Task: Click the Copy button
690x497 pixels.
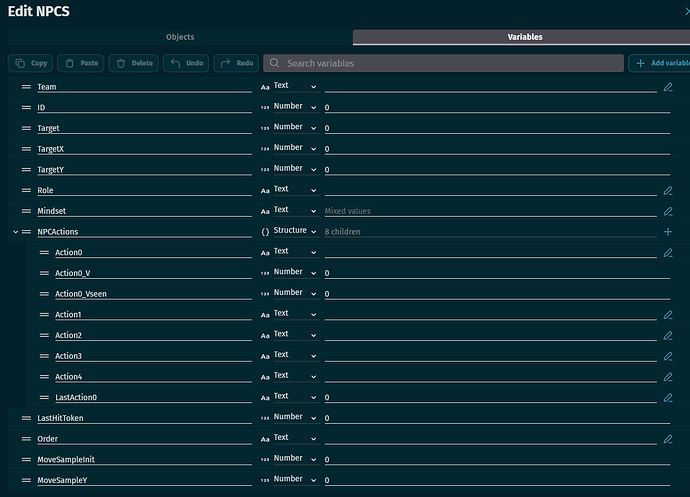Action: pos(30,63)
